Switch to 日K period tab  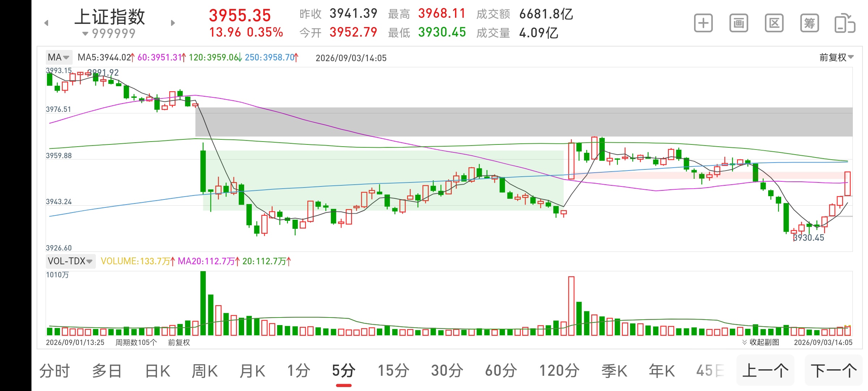[158, 371]
